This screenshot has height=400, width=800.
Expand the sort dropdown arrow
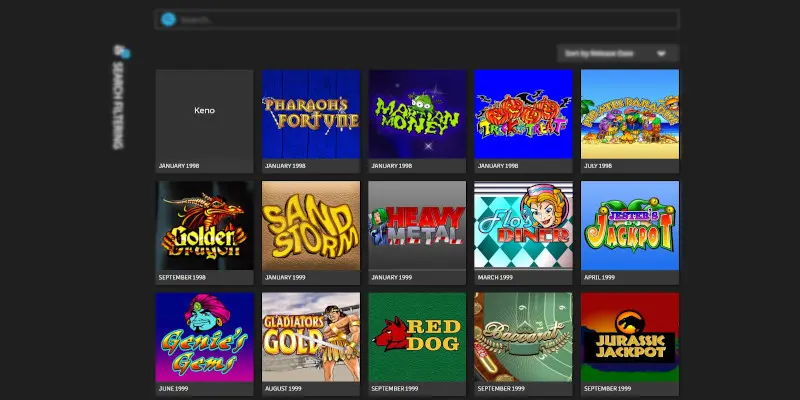coord(661,54)
